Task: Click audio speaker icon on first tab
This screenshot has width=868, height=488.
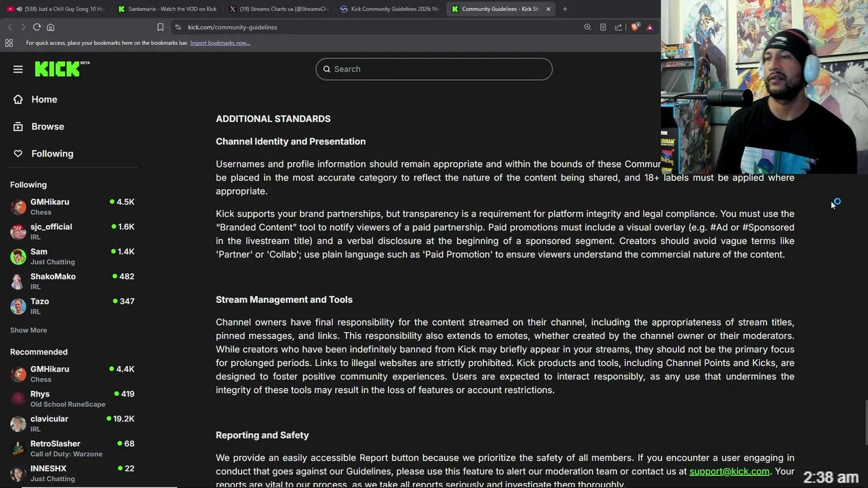Action: pyautogui.click(x=19, y=9)
